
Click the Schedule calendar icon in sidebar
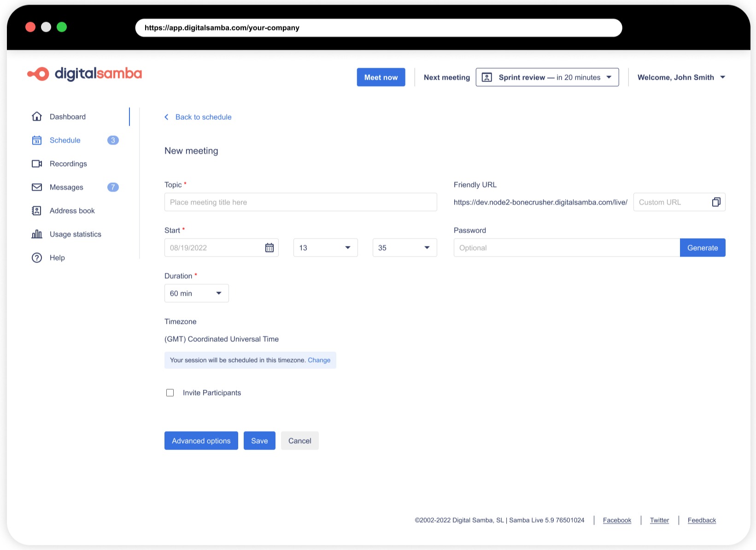(x=37, y=140)
